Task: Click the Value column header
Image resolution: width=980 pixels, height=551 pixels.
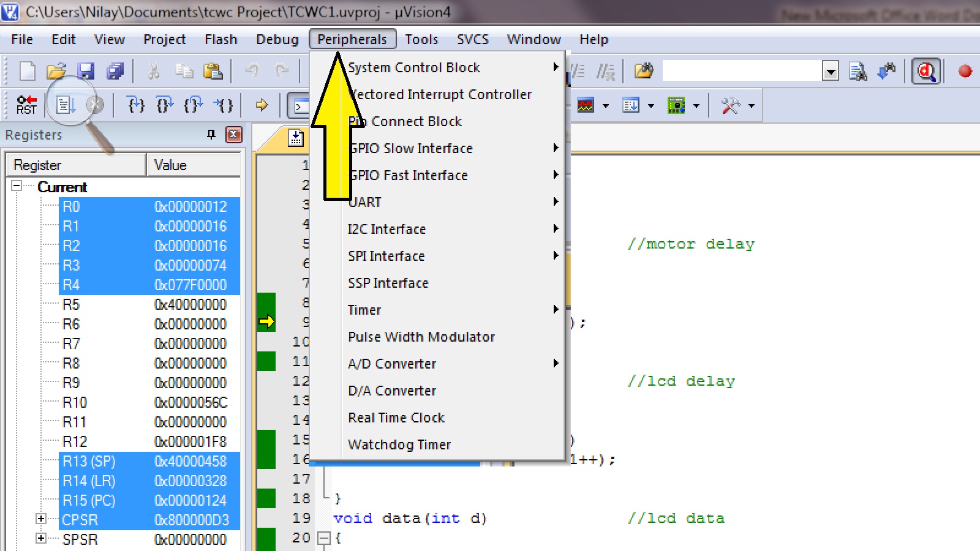Action: click(194, 165)
